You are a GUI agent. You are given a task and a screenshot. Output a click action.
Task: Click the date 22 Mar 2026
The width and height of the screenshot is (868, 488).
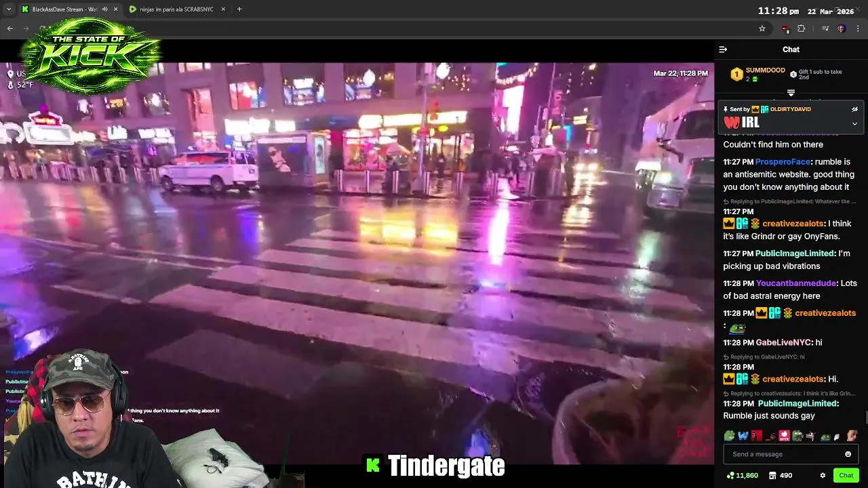click(x=831, y=12)
